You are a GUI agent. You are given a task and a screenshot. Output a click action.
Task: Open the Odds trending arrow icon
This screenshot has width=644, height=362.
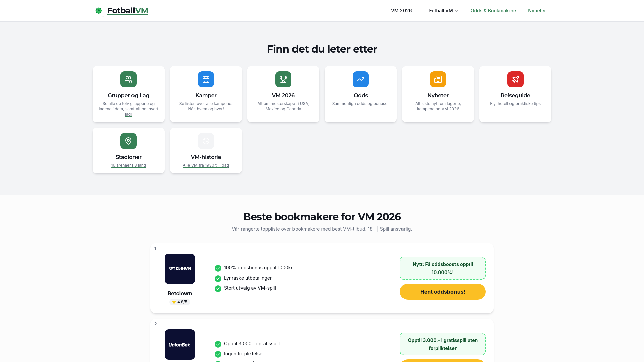361,79
